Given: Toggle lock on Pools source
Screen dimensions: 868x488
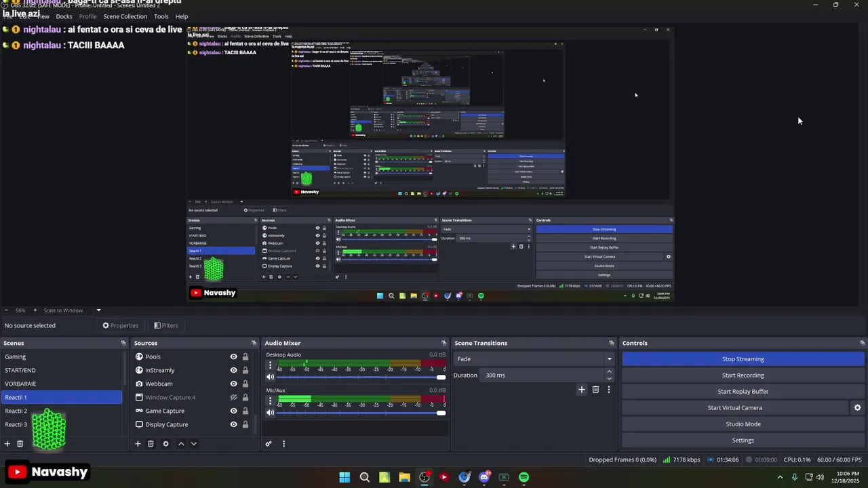Looking at the screenshot, I should click(x=245, y=357).
